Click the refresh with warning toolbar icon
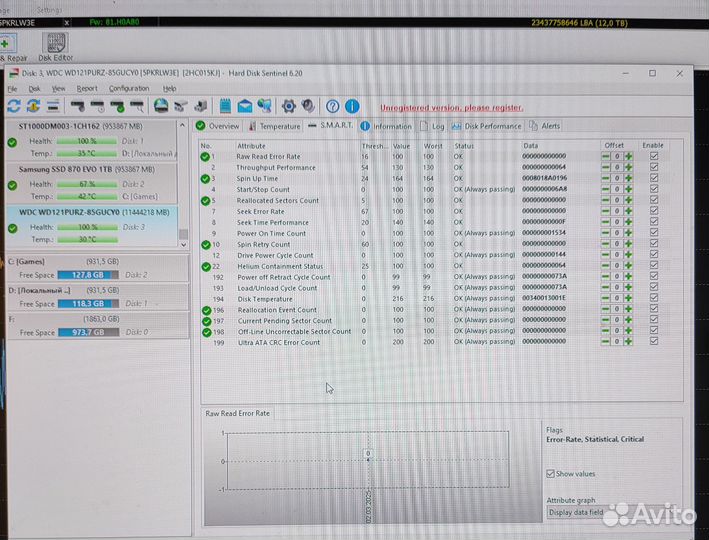709x540 pixels. (33, 106)
